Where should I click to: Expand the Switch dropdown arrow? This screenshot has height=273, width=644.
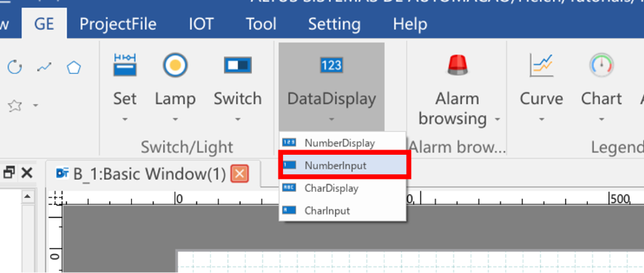pos(238,120)
